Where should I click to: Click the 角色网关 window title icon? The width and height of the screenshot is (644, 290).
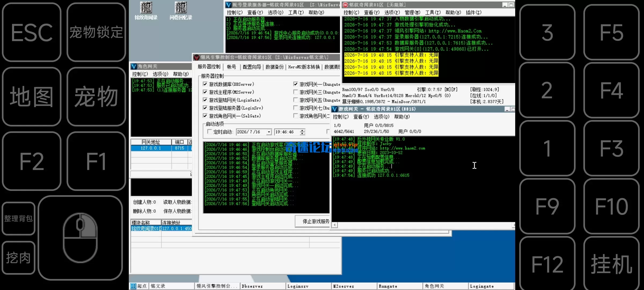point(134,66)
